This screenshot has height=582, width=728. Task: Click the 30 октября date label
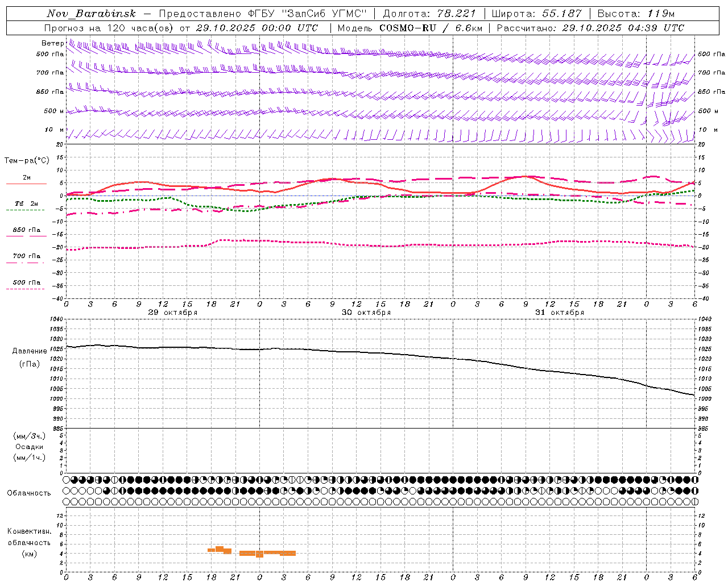[366, 313]
